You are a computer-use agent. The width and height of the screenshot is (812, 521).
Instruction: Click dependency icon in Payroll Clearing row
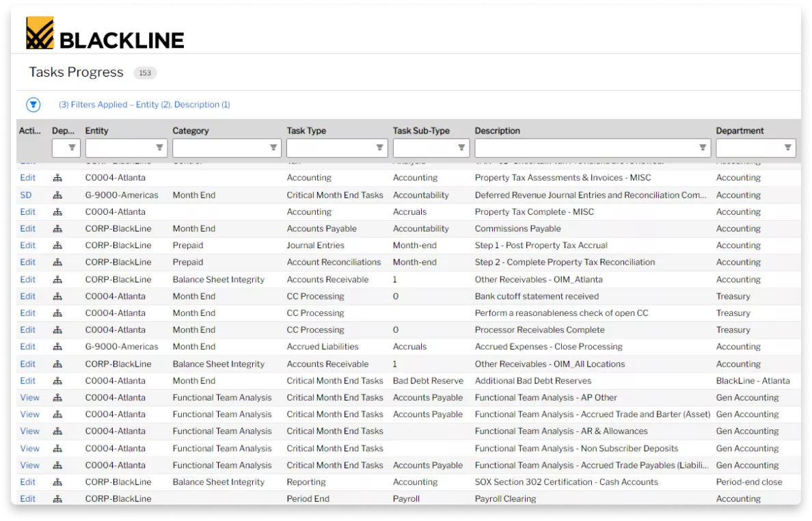(57, 498)
